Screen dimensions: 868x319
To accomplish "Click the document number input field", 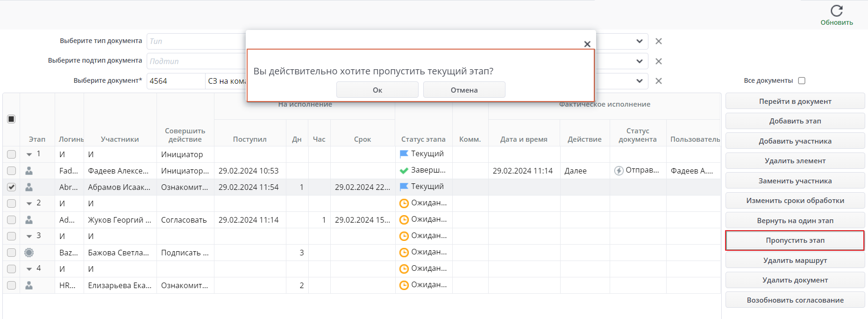I will pyautogui.click(x=176, y=81).
